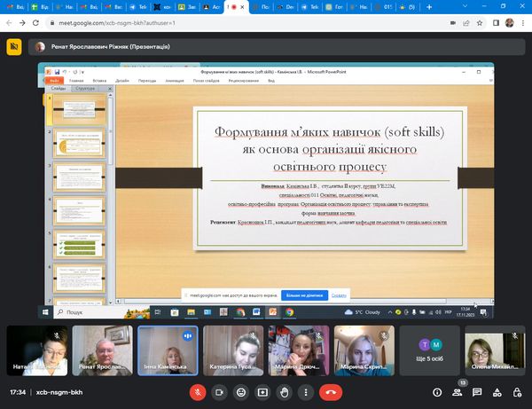Show the participants list panel
Image resolution: width=532 pixels, height=409 pixels.
458,391
